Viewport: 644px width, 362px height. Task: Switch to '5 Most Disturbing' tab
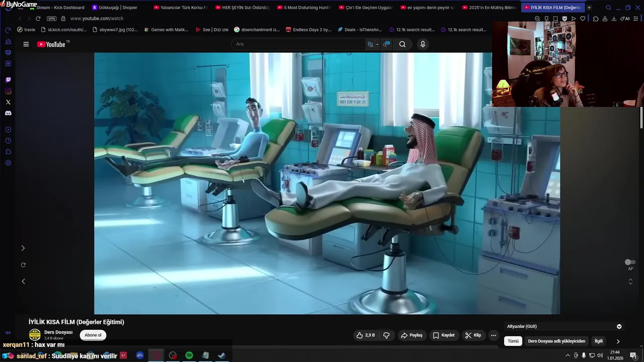pos(304,8)
